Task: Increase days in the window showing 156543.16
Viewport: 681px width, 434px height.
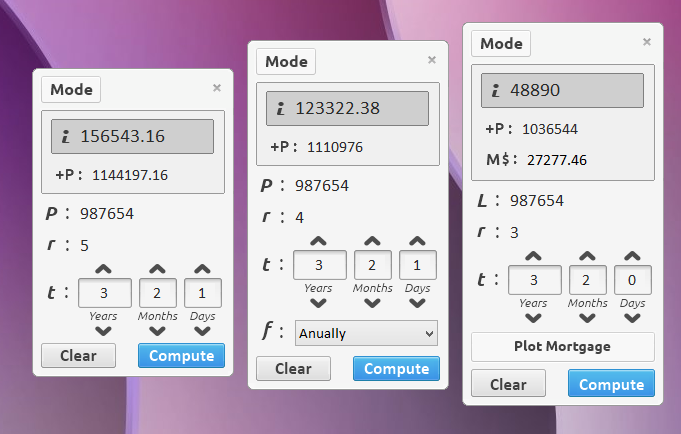Action: tap(202, 270)
